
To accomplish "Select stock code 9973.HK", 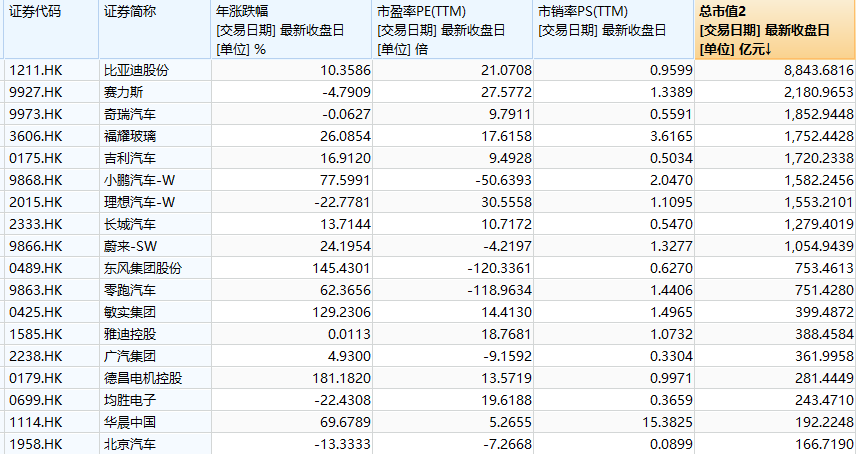I will (x=36, y=114).
